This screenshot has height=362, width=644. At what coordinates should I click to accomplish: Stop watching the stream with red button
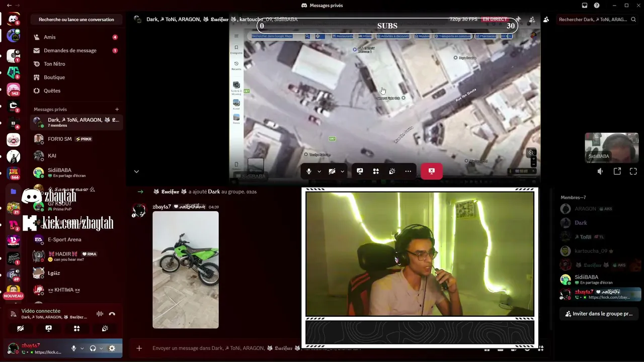pyautogui.click(x=432, y=171)
